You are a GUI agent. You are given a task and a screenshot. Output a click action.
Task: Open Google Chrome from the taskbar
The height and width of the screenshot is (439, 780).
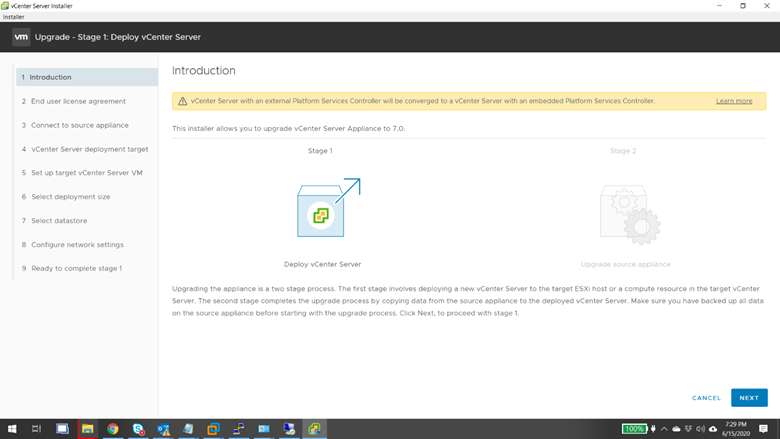(113, 429)
